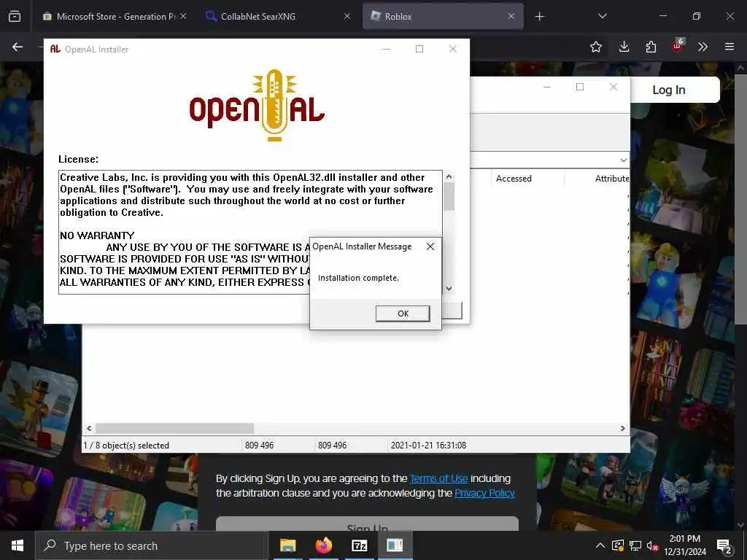Open the Terms of Use link
This screenshot has width=747, height=560.
coord(438,478)
